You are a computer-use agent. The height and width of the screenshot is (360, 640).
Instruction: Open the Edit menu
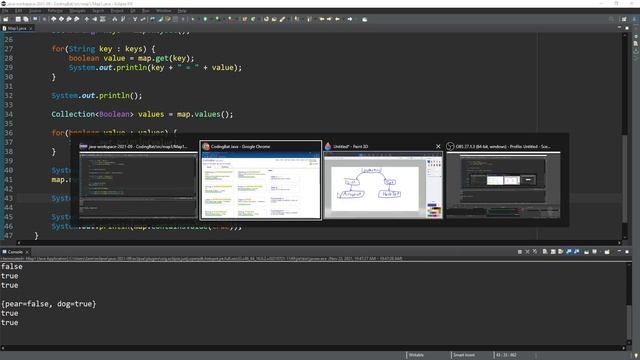coord(18,11)
